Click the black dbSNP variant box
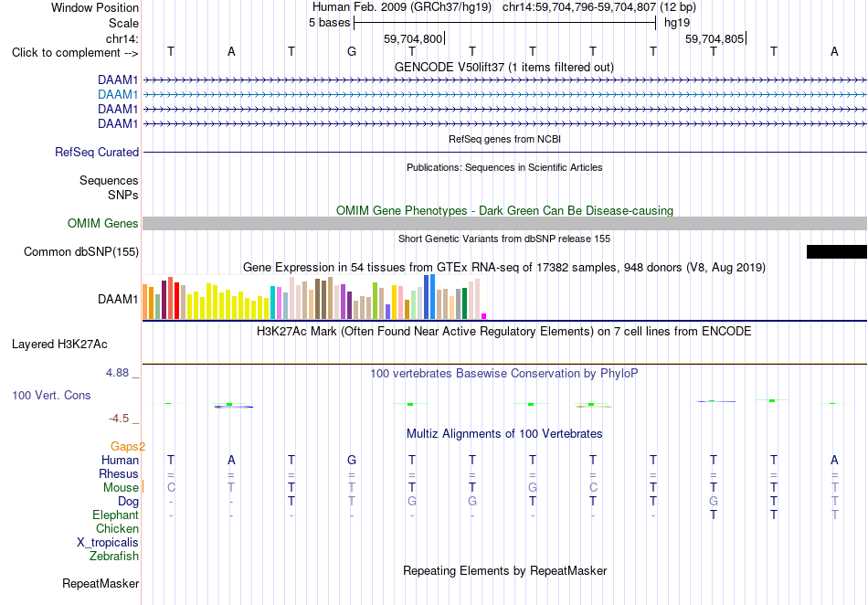Viewport: 868px width, 605px height. 836,252
